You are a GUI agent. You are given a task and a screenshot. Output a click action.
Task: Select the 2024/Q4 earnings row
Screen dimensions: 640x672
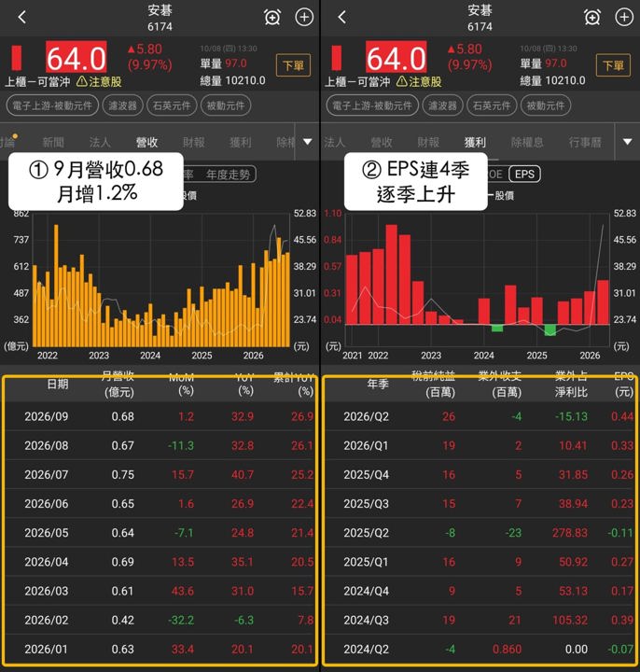coord(480,591)
